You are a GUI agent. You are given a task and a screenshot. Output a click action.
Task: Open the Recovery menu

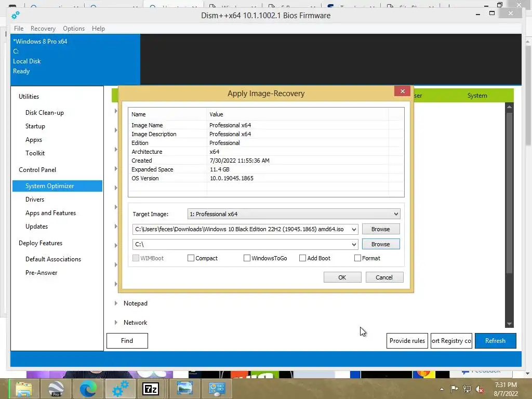point(43,29)
